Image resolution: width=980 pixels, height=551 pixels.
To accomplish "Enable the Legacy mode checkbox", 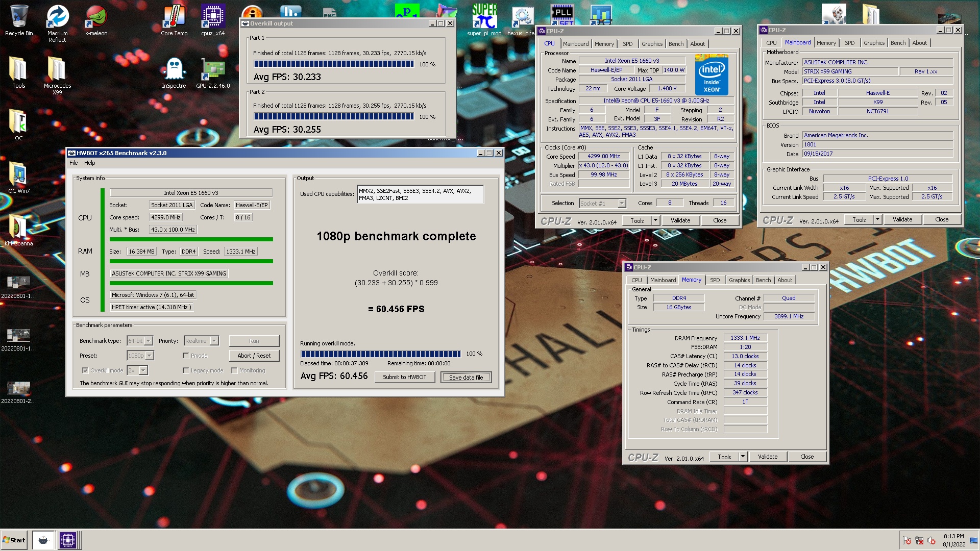I will 186,370.
